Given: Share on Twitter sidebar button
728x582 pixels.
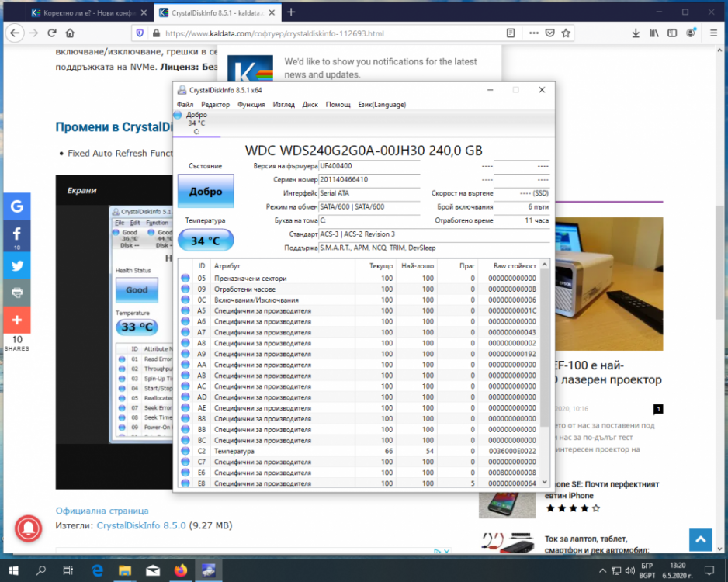Looking at the screenshot, I should pyautogui.click(x=17, y=265).
